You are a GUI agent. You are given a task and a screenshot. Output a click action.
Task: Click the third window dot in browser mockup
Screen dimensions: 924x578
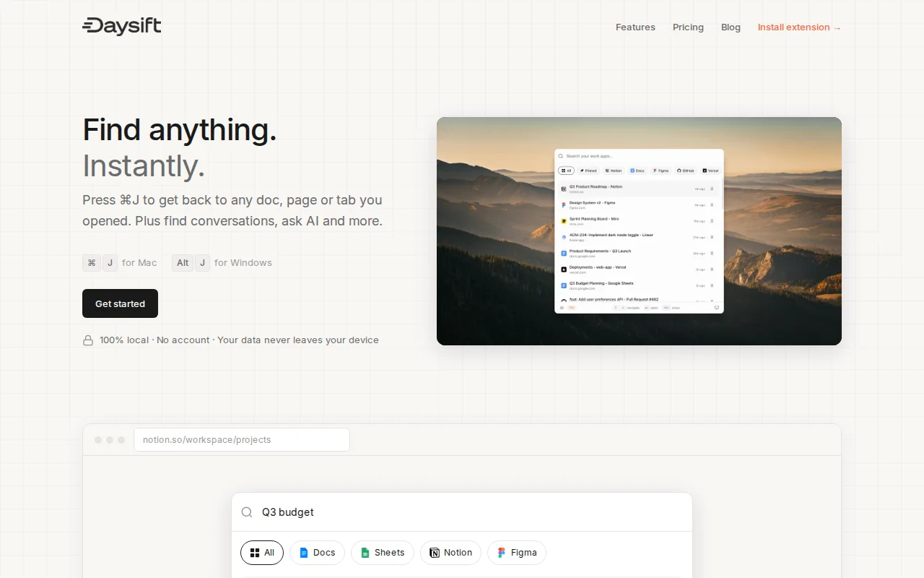pos(121,440)
